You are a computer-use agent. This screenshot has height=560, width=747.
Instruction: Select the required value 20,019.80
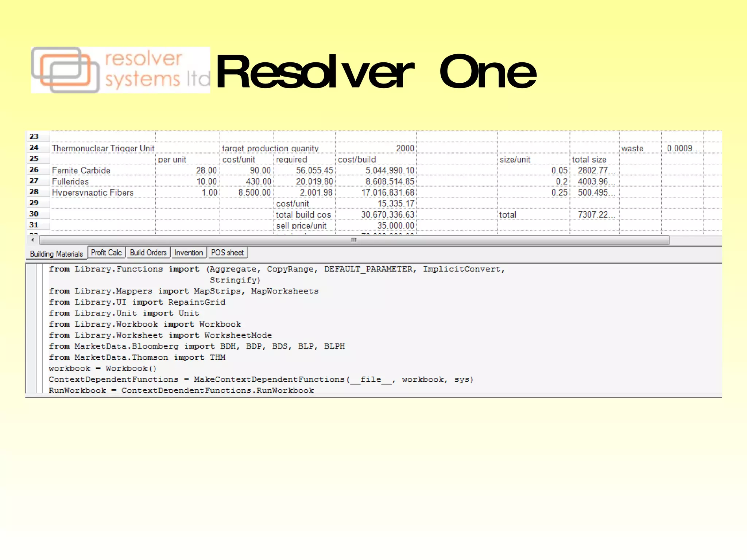click(304, 181)
